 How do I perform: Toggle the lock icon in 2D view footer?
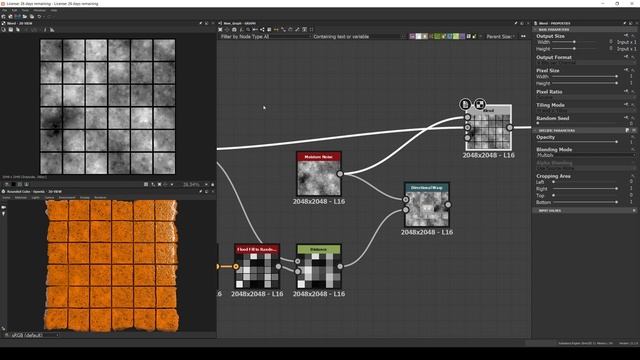[x=212, y=184]
